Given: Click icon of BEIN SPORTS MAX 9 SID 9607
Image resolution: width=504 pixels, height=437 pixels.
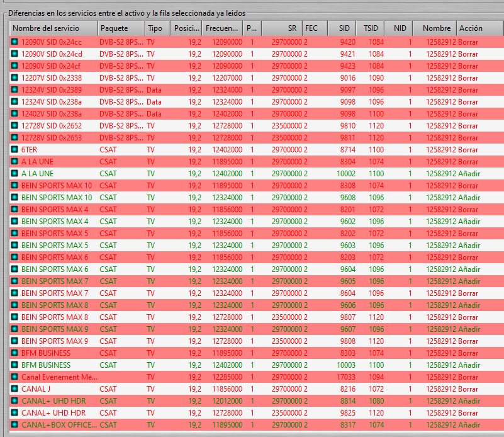Looking at the screenshot, I should point(14,329).
